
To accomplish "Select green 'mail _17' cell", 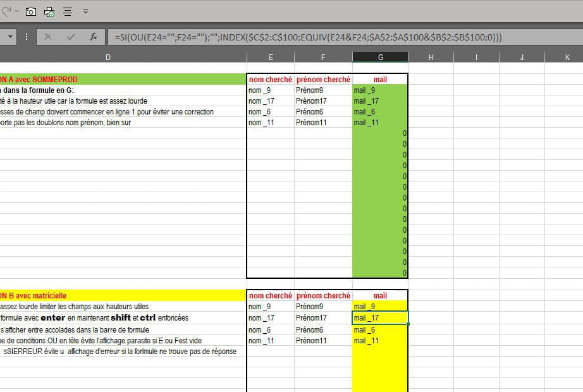I will click(x=380, y=101).
